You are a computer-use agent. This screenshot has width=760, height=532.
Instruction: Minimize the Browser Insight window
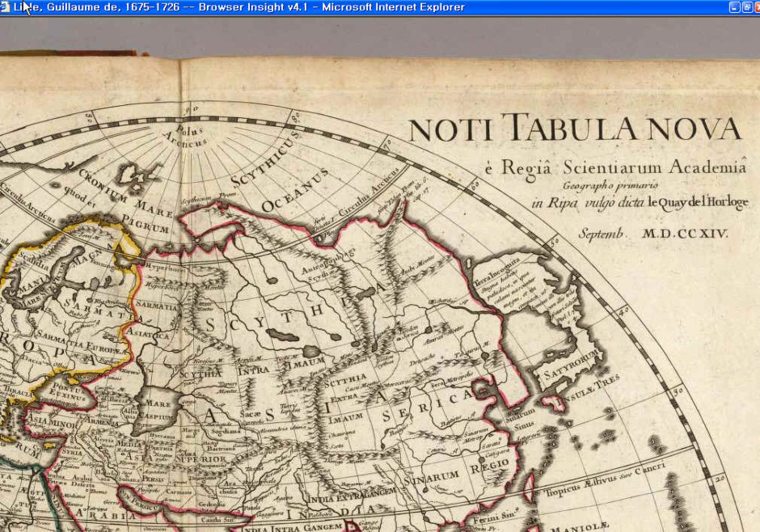pos(734,6)
